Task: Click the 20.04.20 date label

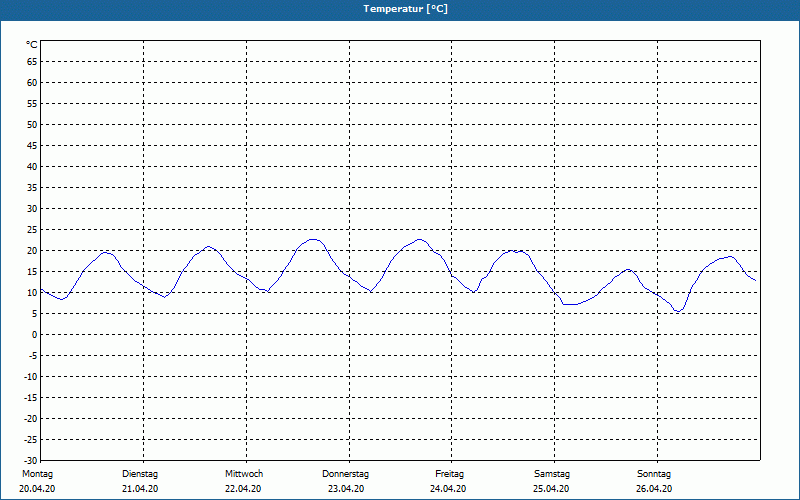Action: [37, 489]
